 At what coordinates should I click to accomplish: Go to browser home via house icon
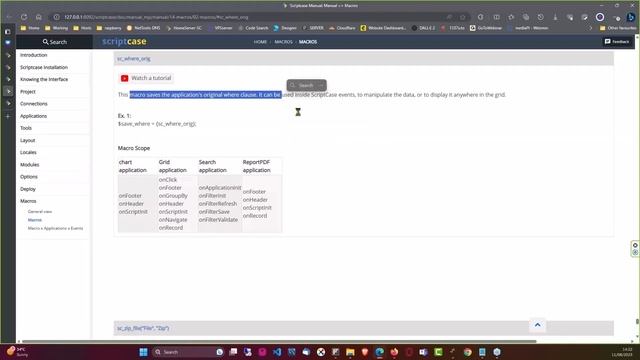point(38,17)
